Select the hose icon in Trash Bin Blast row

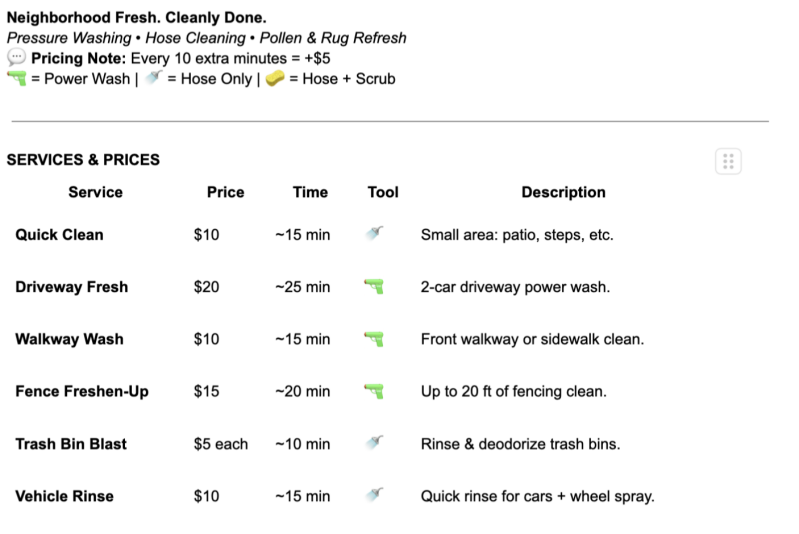(x=375, y=443)
